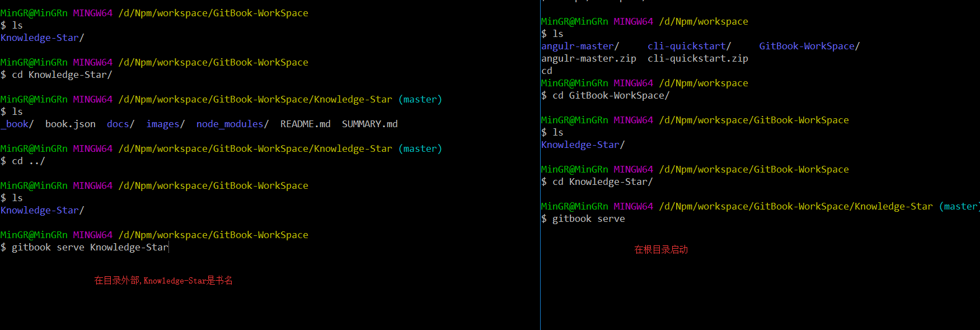This screenshot has height=330, width=980.
Task: Click the blue GitBook-WorkSpace/ directory entry
Action: (x=809, y=46)
